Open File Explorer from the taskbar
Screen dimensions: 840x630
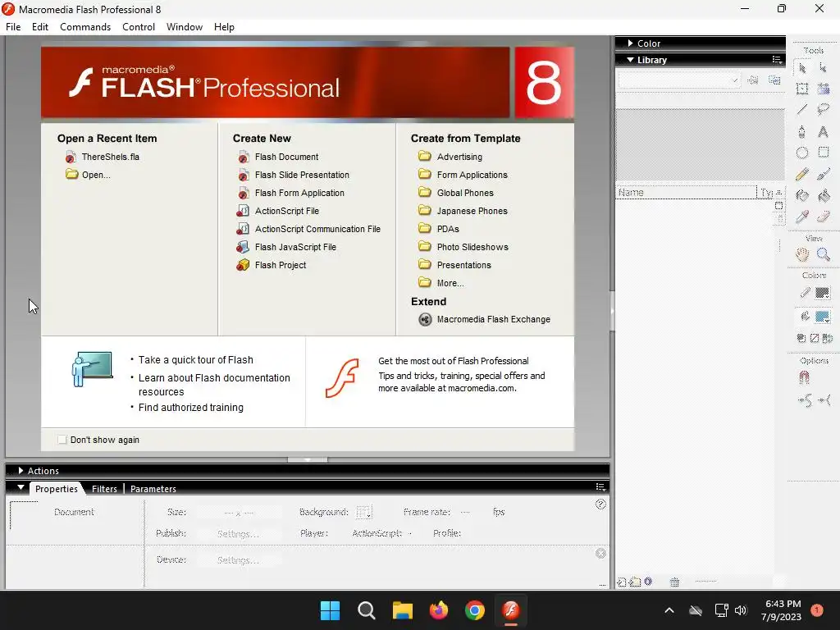[x=402, y=610]
